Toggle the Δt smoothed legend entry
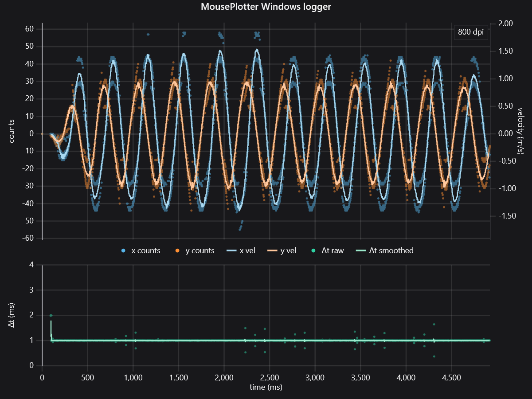This screenshot has width=532, height=399. [x=385, y=250]
